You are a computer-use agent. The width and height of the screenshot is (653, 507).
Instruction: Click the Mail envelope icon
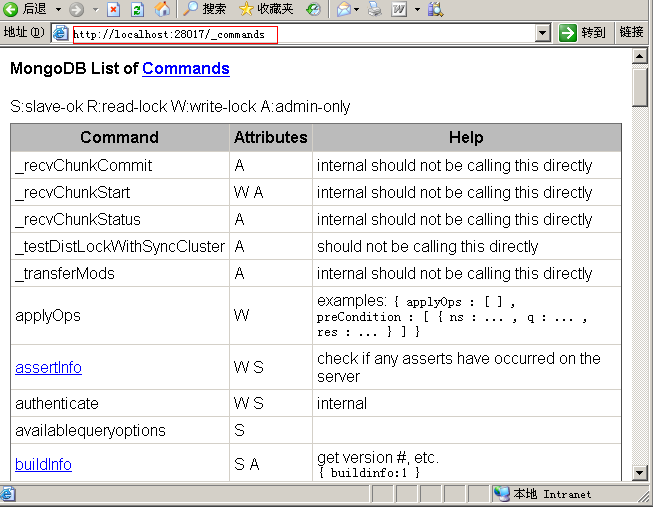344,9
